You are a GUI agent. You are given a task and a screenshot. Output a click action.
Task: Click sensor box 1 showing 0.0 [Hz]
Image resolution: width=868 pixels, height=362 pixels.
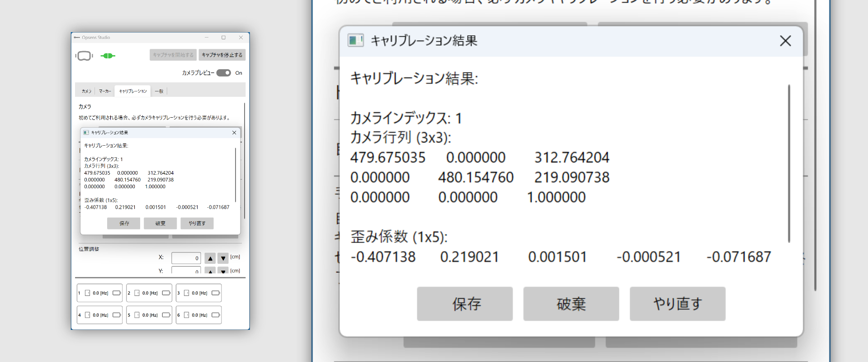point(99,293)
